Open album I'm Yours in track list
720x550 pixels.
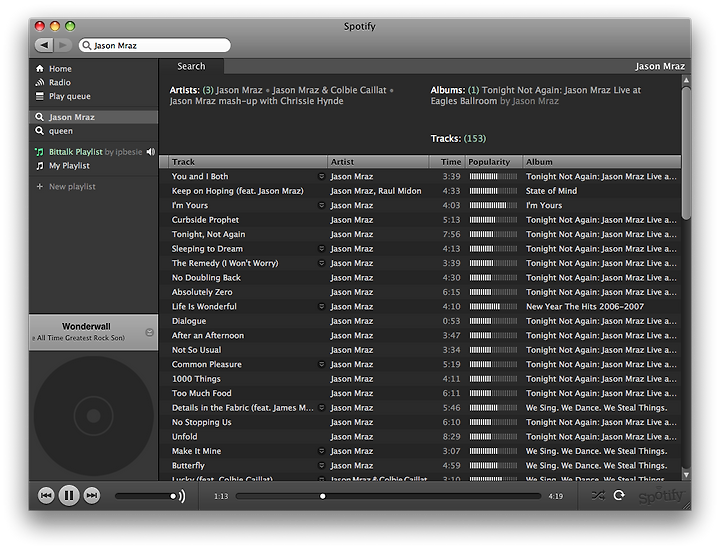pyautogui.click(x=544, y=205)
